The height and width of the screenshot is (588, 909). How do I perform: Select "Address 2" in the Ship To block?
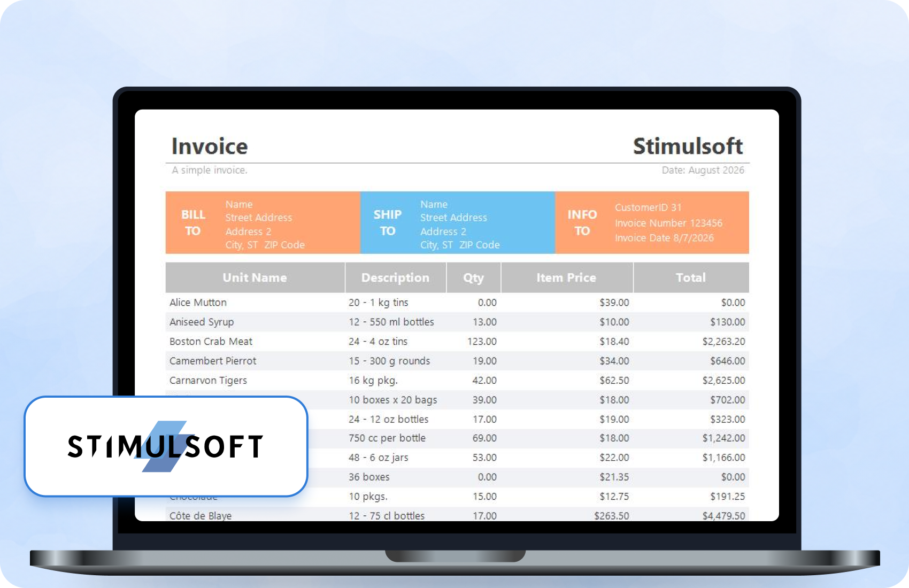point(443,231)
